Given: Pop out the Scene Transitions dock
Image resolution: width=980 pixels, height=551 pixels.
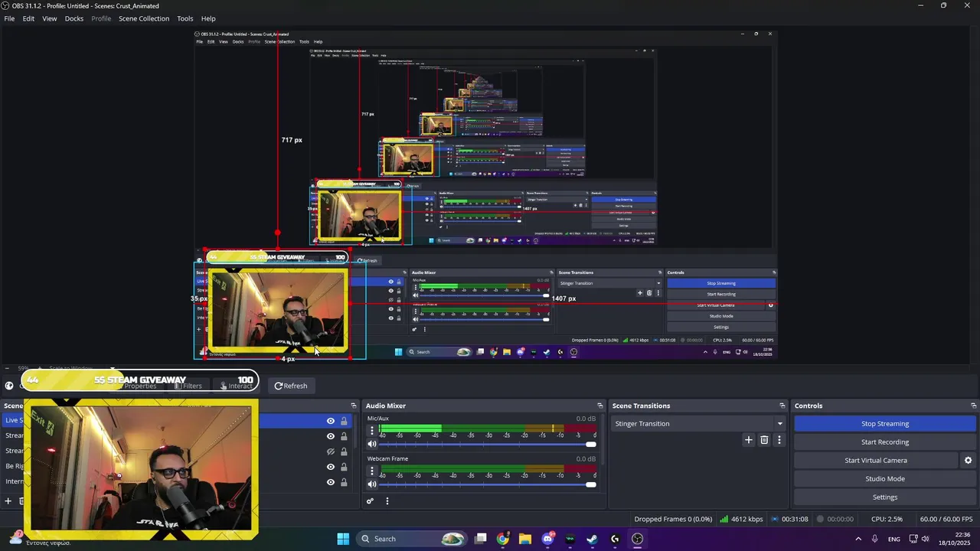Looking at the screenshot, I should click(782, 406).
